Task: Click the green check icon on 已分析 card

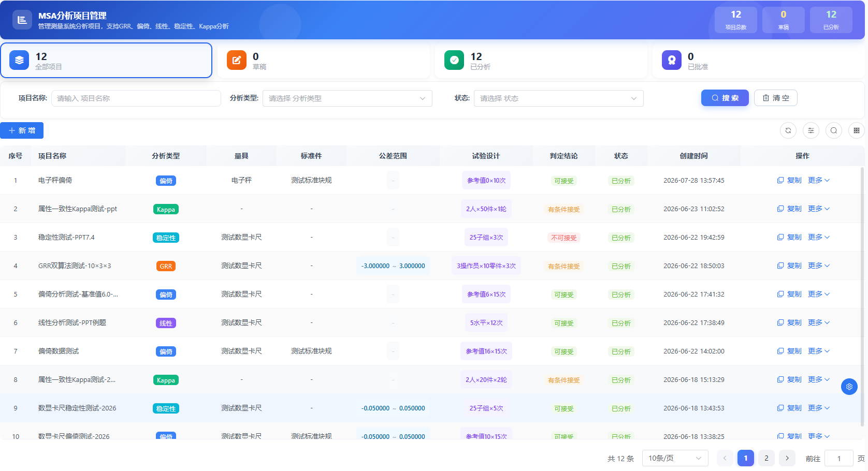Action: [x=454, y=60]
